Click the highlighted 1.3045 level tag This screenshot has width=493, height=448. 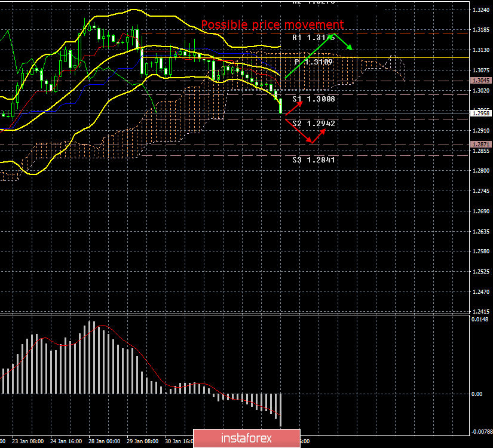tap(481, 81)
